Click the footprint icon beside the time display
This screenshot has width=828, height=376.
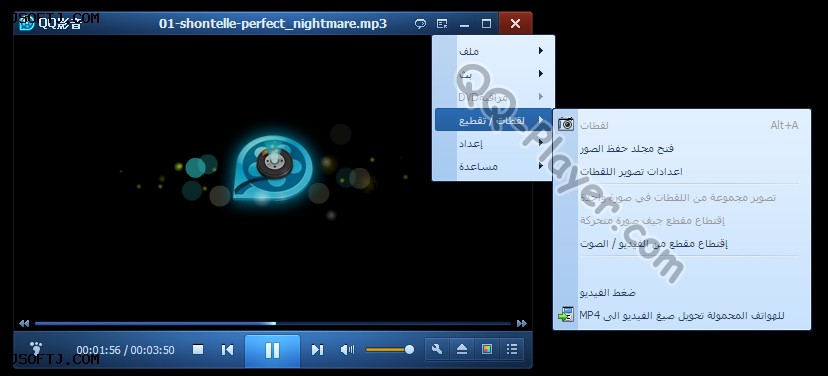coord(35,349)
